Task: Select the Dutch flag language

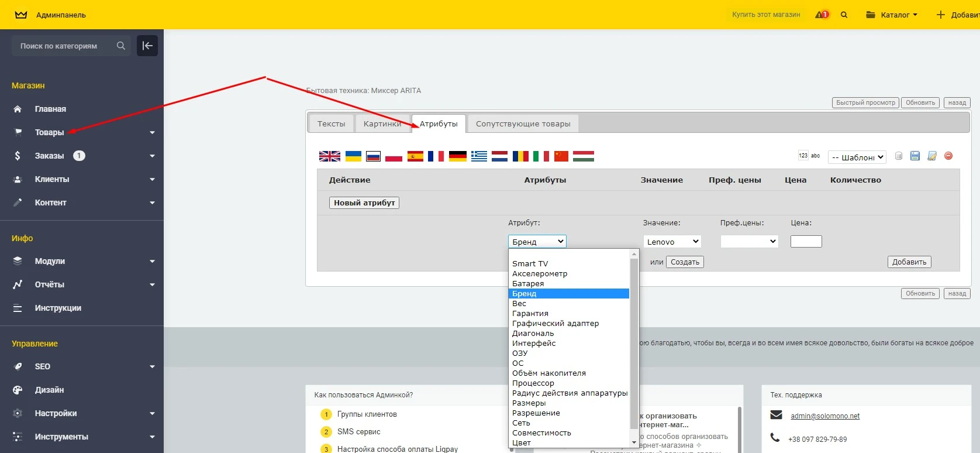Action: (x=499, y=156)
